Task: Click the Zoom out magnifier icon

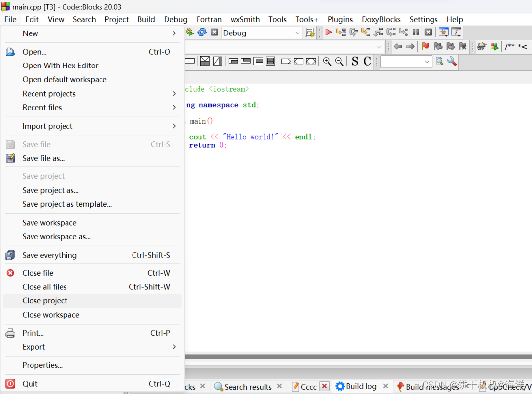Action: point(339,61)
